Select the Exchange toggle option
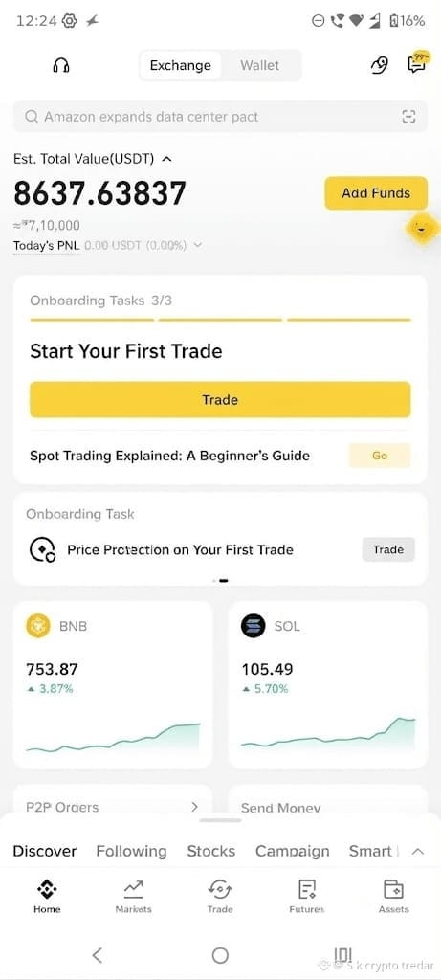Viewport: 441px width, 980px height. coord(181,66)
